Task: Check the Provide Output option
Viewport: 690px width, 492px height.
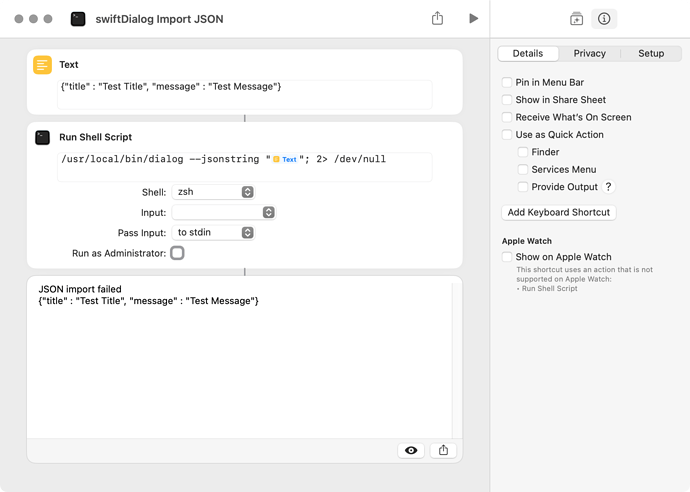Action: (523, 187)
